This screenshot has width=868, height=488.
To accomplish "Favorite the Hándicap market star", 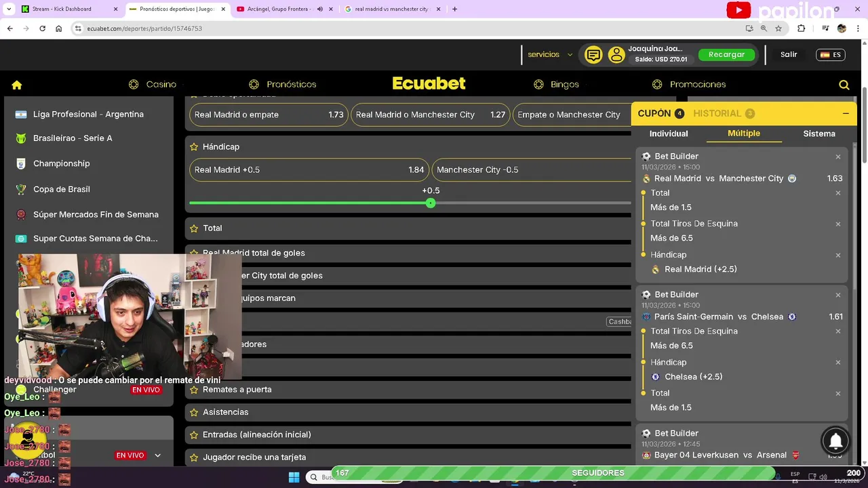I will tap(194, 146).
